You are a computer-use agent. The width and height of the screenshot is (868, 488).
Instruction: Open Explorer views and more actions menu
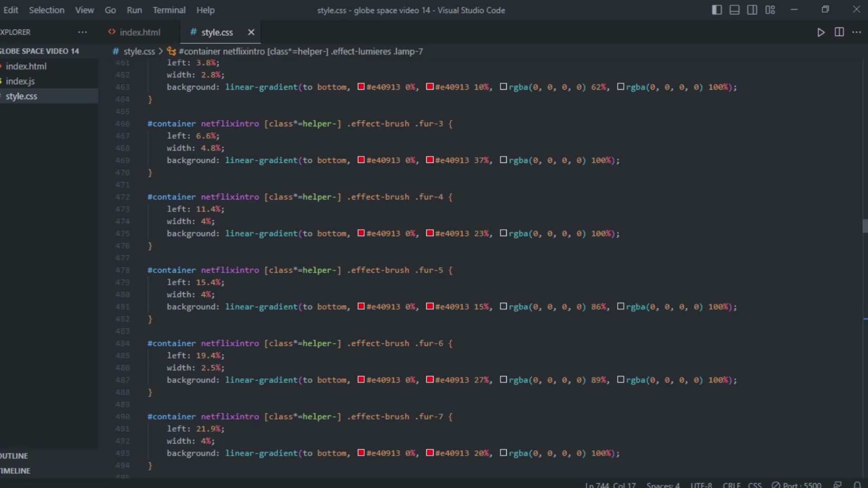pos(82,32)
